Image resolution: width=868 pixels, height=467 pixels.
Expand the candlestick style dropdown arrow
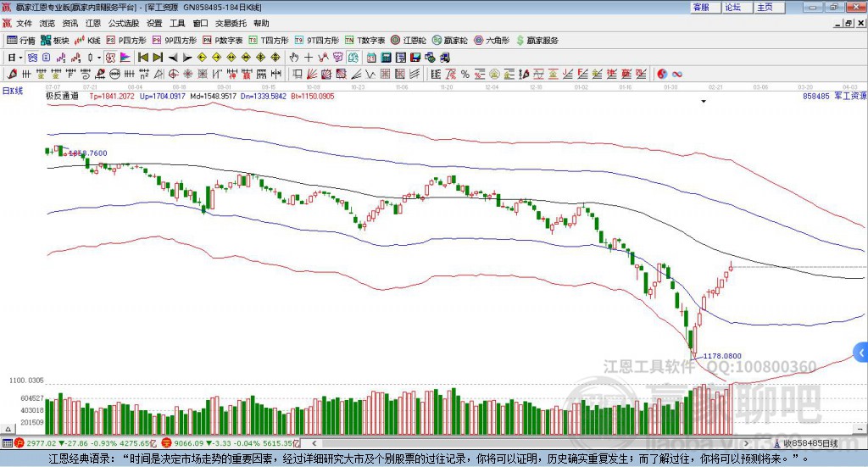(99, 58)
